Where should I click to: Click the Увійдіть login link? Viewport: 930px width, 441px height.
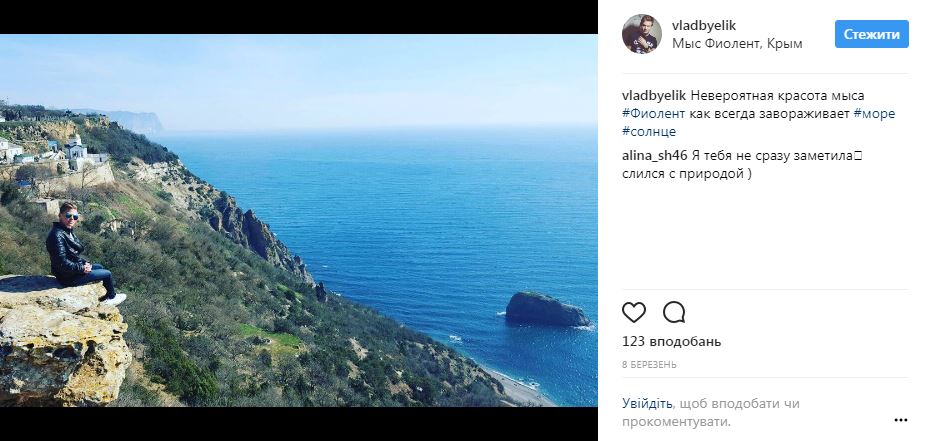646,404
